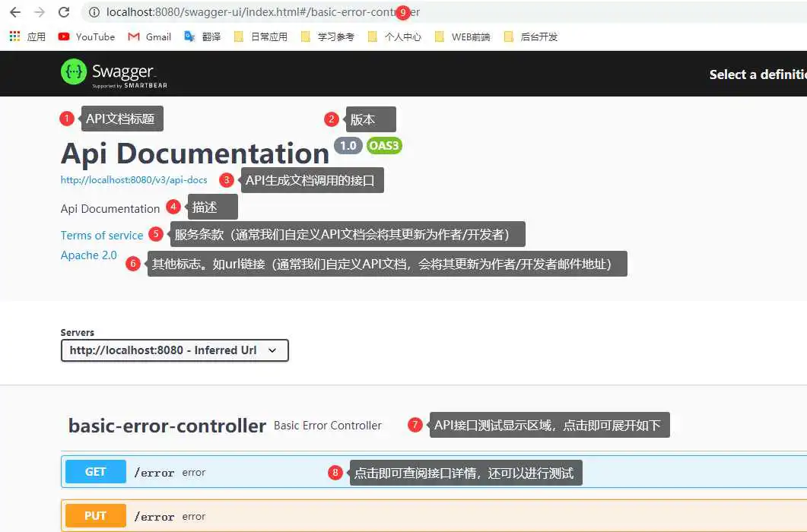Open the YouTube bookmark
Screen dimensions: 807x532
point(86,36)
